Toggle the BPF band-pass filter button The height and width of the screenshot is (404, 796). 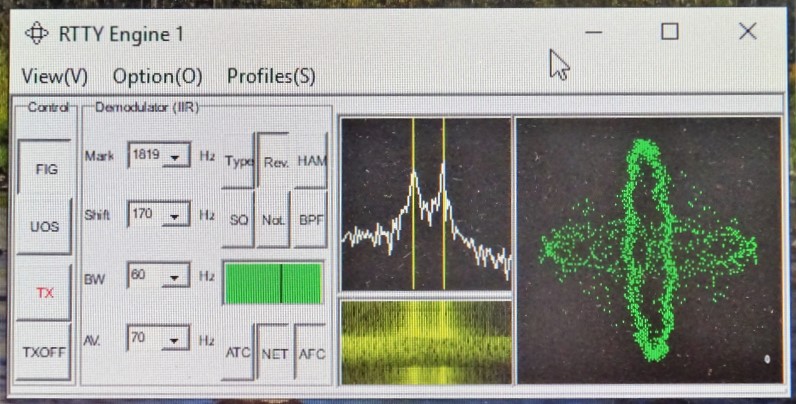pyautogui.click(x=311, y=220)
